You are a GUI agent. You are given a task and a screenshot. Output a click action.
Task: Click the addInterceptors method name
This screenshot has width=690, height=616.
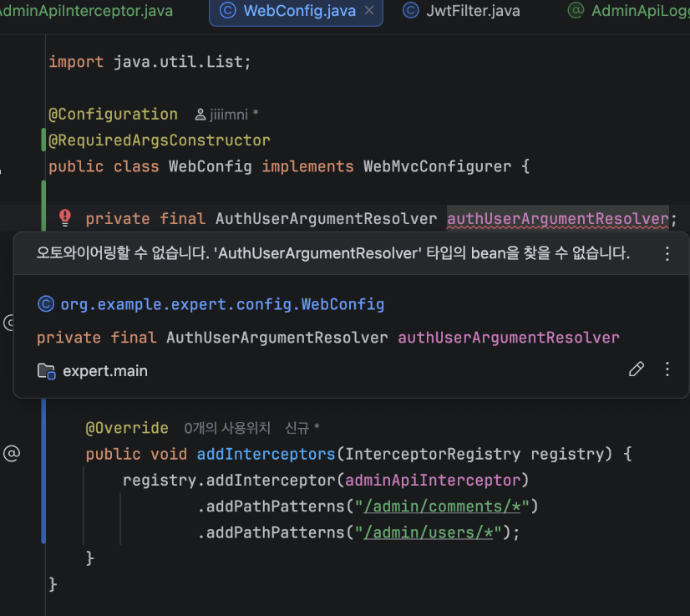pyautogui.click(x=266, y=454)
